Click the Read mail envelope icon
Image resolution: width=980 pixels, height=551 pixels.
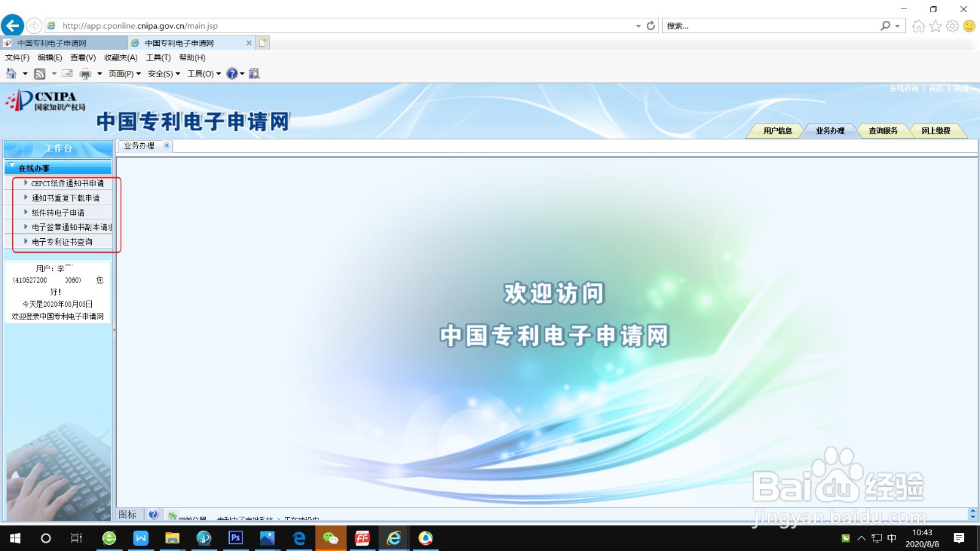tap(67, 73)
